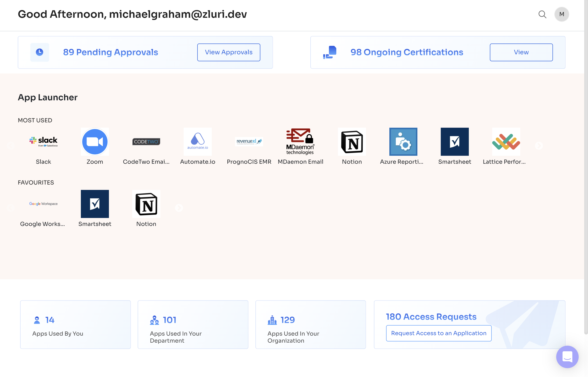The width and height of the screenshot is (588, 377).
Task: Open the Slack app from Most Used
Action: [x=43, y=142]
